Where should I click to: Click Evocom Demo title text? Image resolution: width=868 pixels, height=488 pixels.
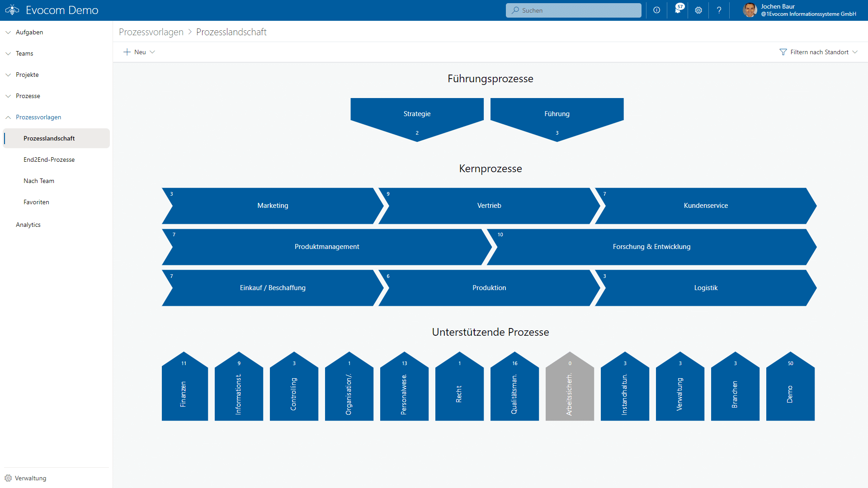click(x=62, y=10)
